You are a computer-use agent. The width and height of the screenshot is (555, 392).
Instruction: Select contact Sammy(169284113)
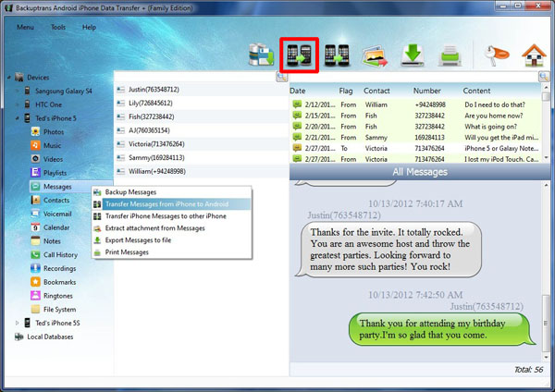click(x=202, y=157)
